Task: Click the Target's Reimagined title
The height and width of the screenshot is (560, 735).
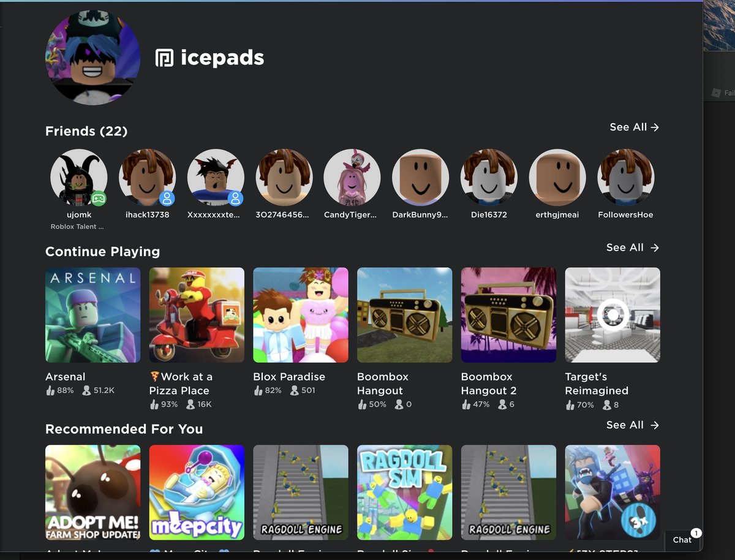Action: [x=597, y=384]
